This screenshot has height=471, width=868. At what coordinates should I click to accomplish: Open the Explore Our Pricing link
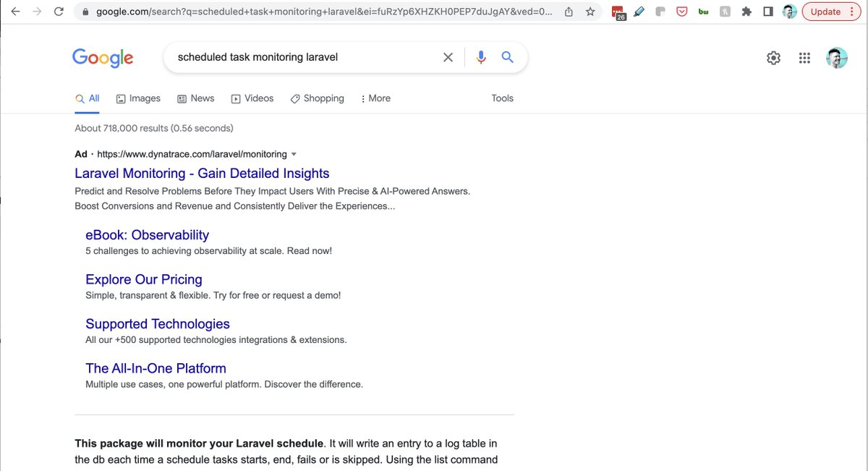point(144,279)
